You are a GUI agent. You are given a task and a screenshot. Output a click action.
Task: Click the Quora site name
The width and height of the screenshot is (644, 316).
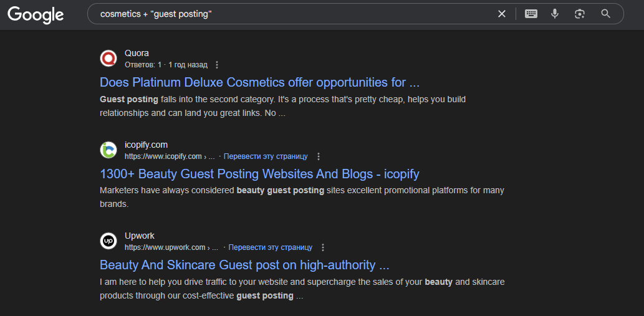(x=137, y=54)
